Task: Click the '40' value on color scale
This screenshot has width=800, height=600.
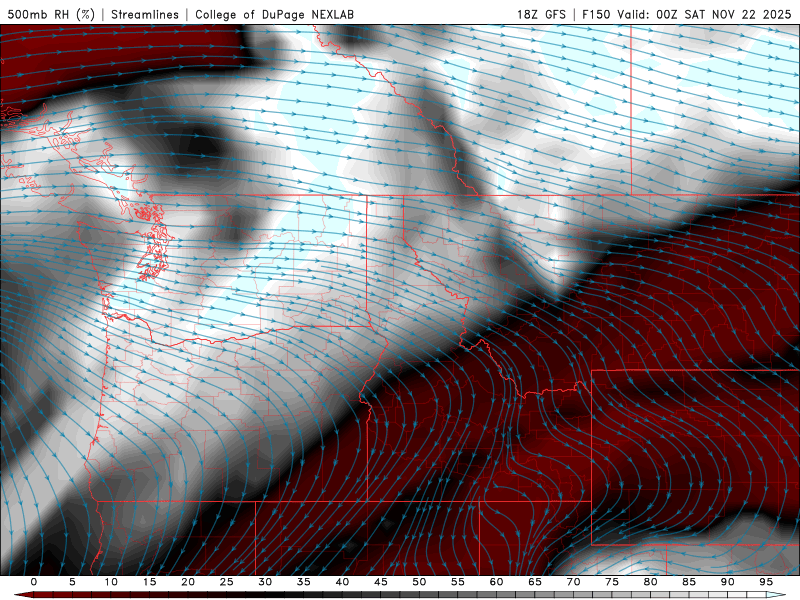Action: pyautogui.click(x=342, y=582)
